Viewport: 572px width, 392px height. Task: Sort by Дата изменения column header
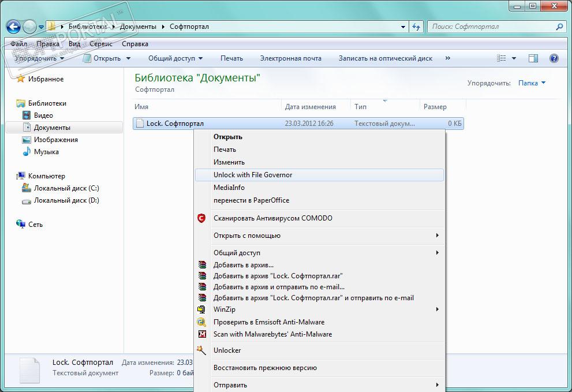[311, 107]
